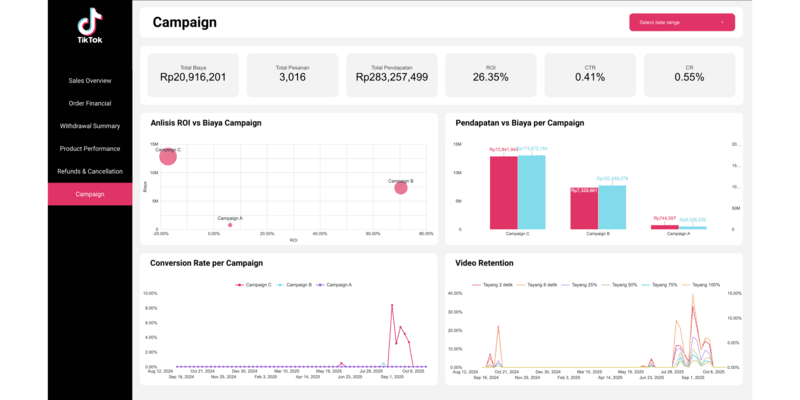The image size is (800, 400).
Task: Click the small Campaign A scatter point
Action: pyautogui.click(x=229, y=225)
